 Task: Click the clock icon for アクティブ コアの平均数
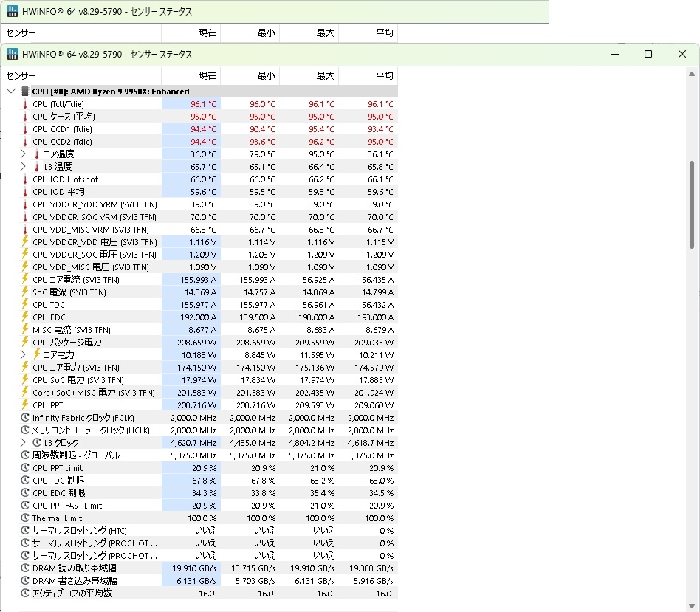pos(25,594)
